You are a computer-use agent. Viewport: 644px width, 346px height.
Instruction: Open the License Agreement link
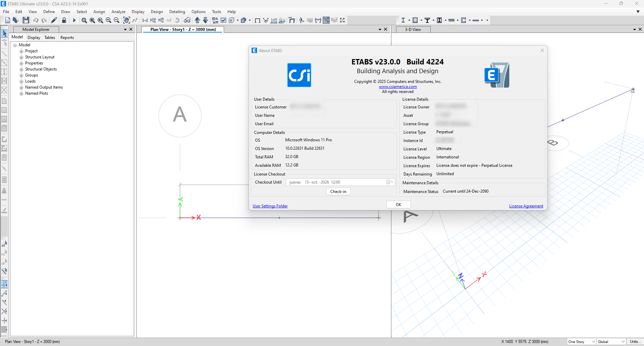[526, 206]
